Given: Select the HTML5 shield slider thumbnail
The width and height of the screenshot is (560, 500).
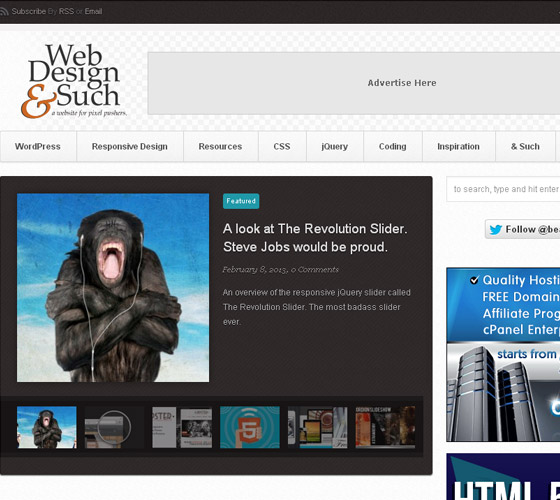Looking at the screenshot, I should coord(250,427).
